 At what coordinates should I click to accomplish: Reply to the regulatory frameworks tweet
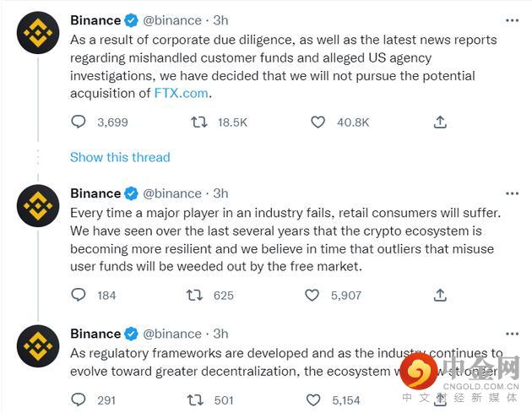point(79,399)
